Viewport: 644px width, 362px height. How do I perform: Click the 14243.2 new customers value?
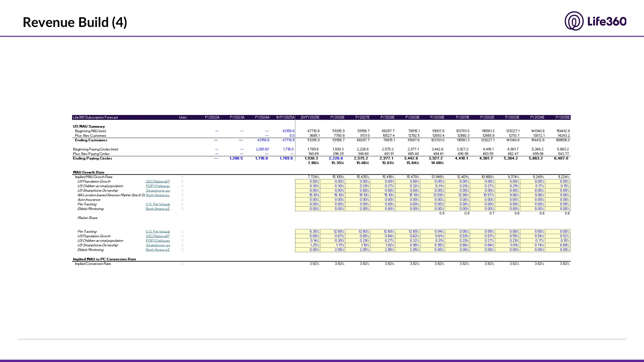click(563, 136)
